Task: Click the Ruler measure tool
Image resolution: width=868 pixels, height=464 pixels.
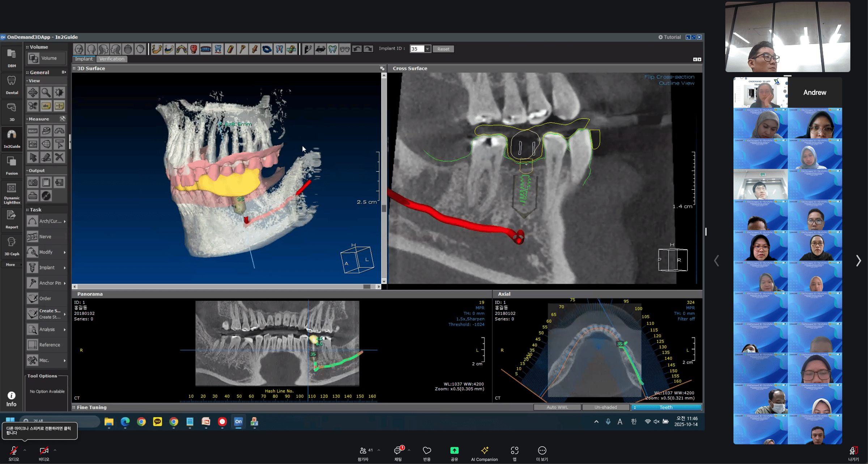Action: pos(33,131)
